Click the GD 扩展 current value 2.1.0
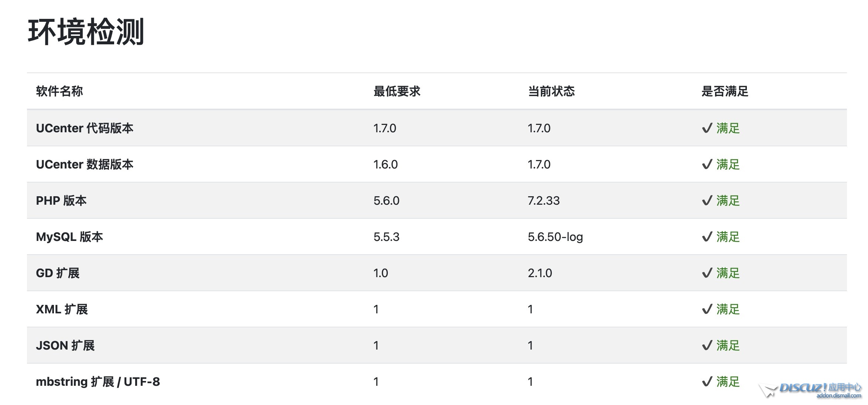The image size is (868, 405). (540, 273)
